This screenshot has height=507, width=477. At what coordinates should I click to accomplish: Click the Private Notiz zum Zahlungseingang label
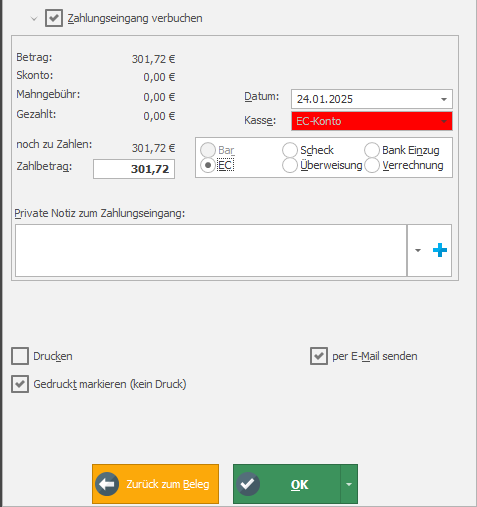tap(100, 213)
